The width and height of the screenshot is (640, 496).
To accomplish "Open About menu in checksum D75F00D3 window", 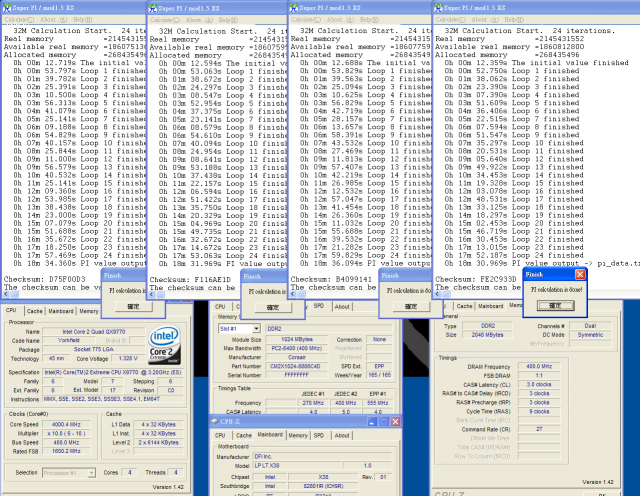I will point(53,20).
